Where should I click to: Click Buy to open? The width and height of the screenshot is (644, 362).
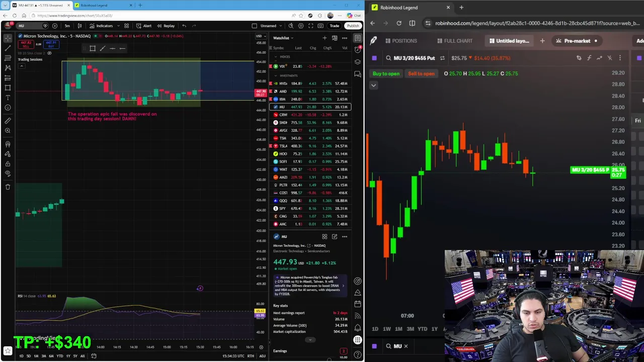tap(386, 73)
